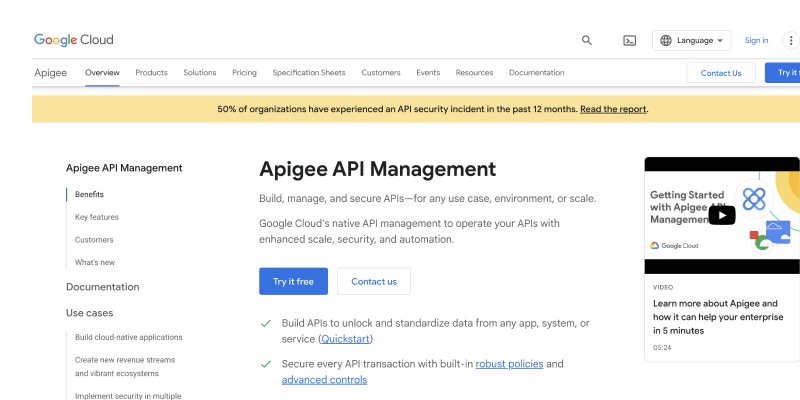Play the Getting Started with Apigee video

click(x=721, y=215)
